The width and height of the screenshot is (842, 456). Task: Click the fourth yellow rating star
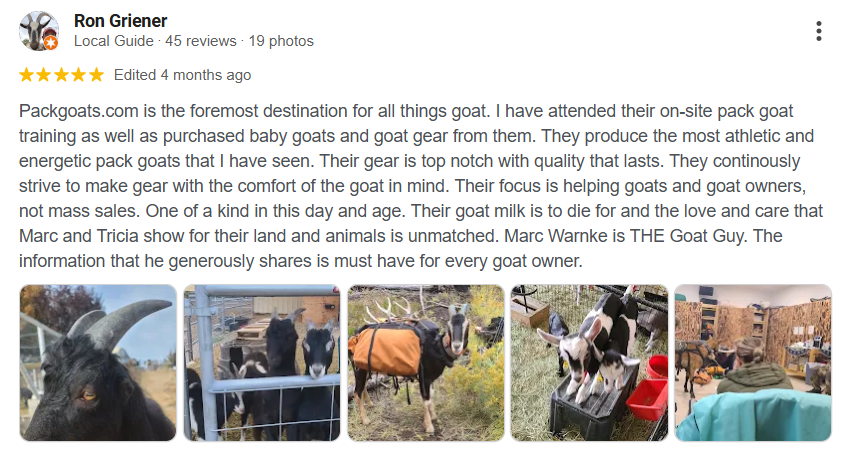78,75
